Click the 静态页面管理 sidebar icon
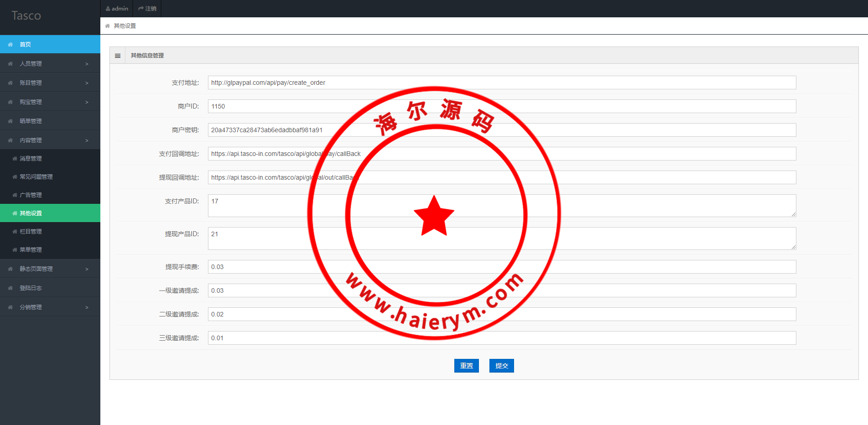868x425 pixels. click(10, 269)
